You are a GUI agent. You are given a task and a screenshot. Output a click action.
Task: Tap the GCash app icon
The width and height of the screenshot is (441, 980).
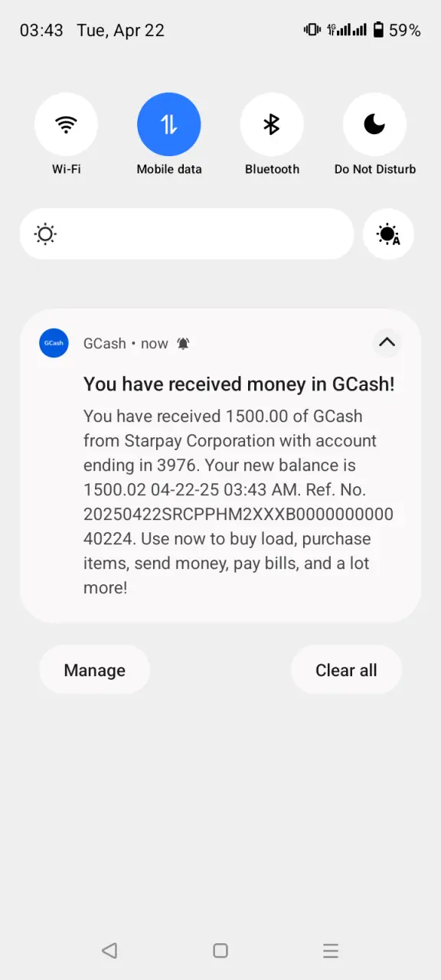(54, 343)
